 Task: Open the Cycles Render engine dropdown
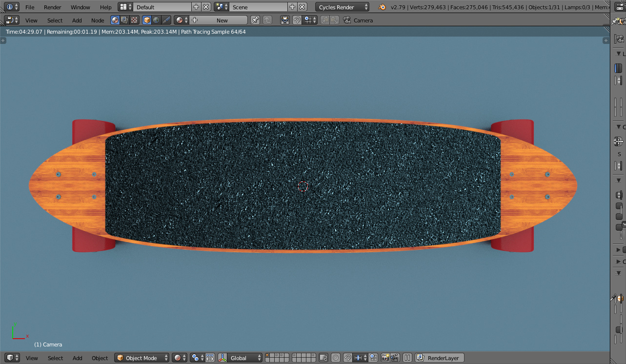pos(343,7)
